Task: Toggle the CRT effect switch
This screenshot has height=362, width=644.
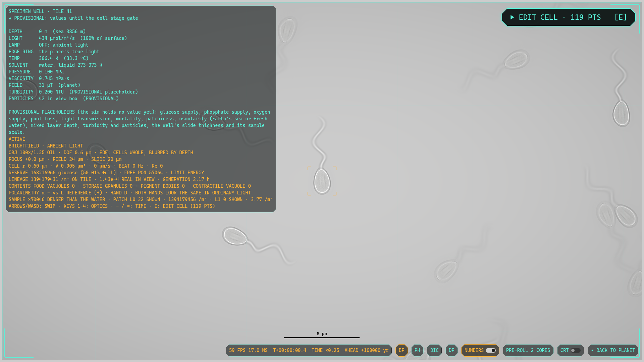Action: [x=576, y=350]
